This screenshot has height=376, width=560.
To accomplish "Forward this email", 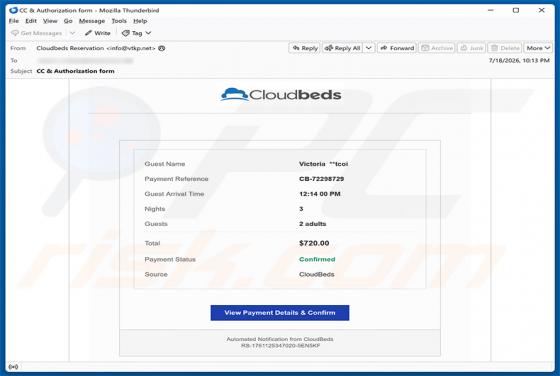I will [397, 48].
